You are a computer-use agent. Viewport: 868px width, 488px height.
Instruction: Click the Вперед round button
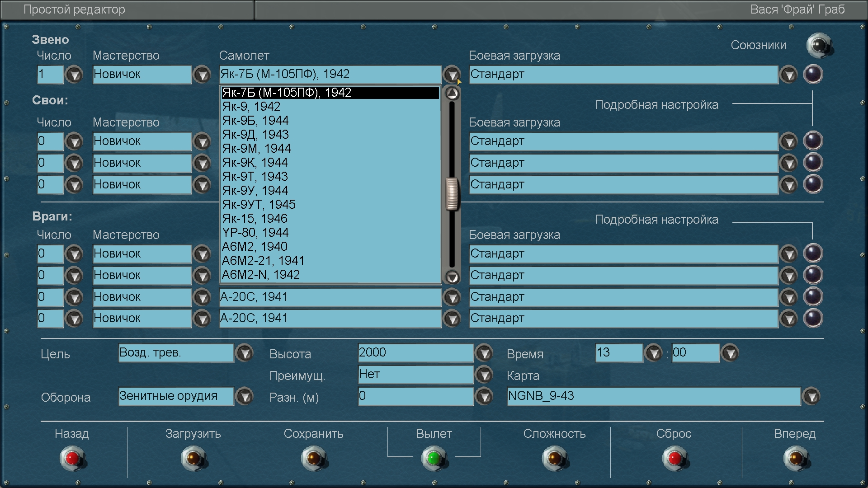[x=795, y=458]
